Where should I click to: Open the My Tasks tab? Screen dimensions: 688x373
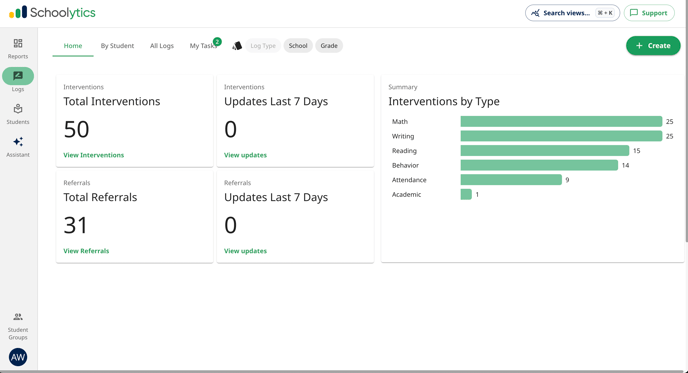click(x=204, y=46)
